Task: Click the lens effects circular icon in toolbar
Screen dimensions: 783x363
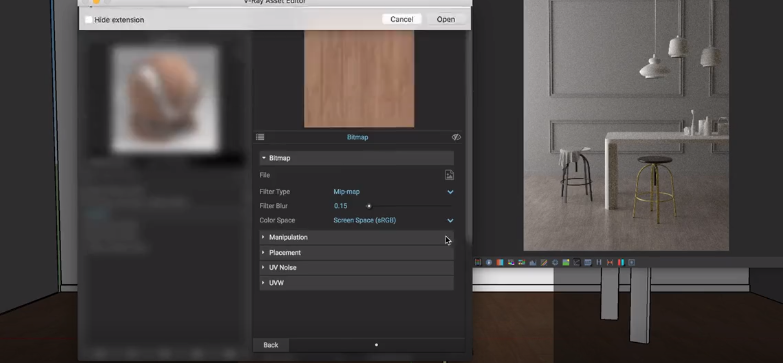Action: [555, 262]
